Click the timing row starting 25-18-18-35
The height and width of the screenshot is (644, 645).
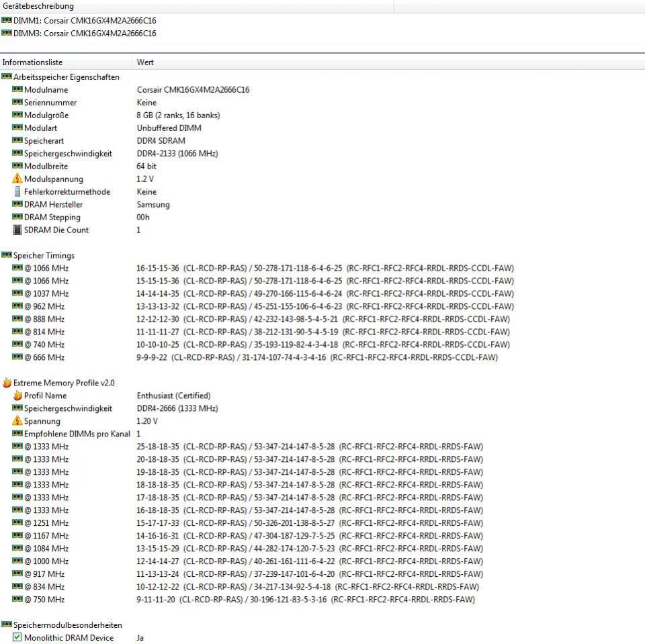coord(310,447)
